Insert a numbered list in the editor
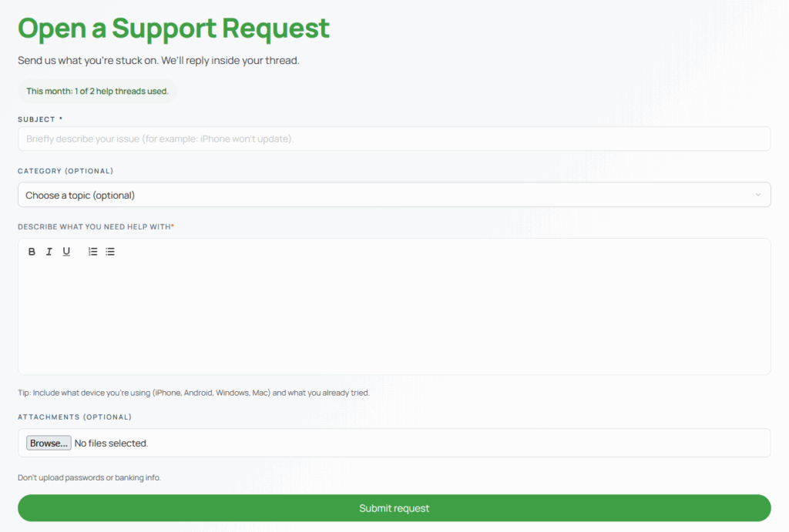The image size is (789, 532). click(x=92, y=251)
